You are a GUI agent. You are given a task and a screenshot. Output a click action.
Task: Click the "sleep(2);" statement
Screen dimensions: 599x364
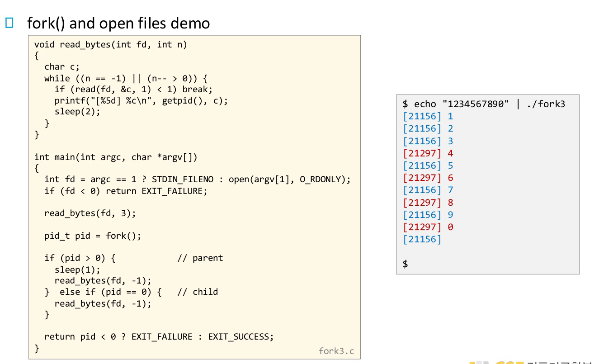pos(77,112)
